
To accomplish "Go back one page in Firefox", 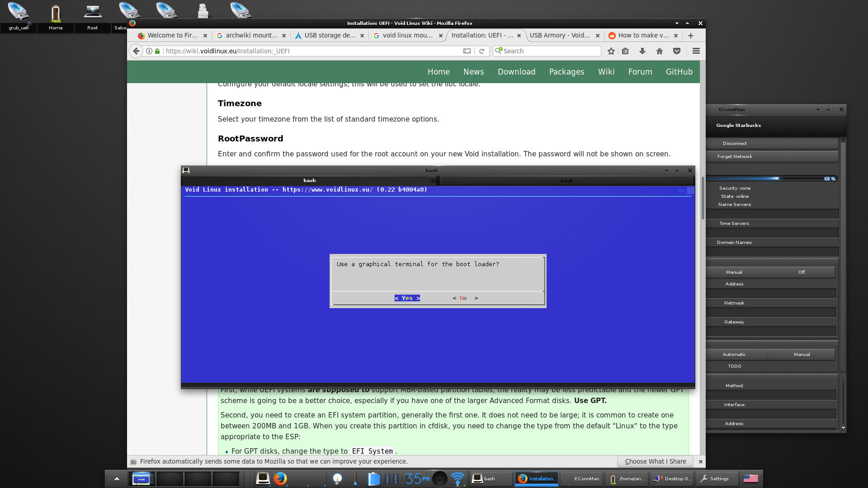I will pyautogui.click(x=136, y=51).
